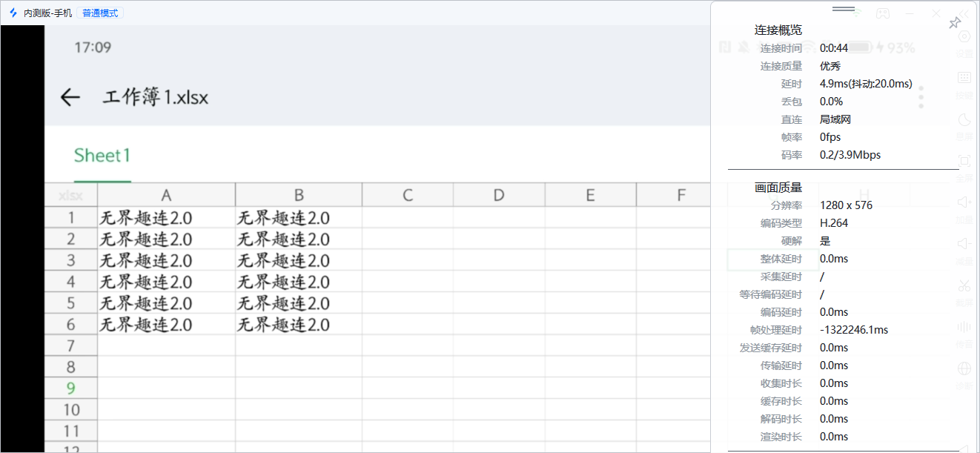Click the 截屏 scissors screenshot icon

[964, 285]
